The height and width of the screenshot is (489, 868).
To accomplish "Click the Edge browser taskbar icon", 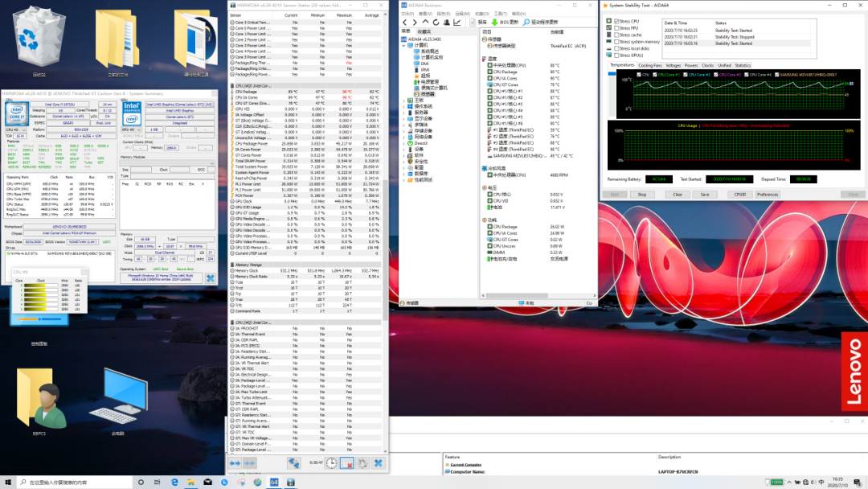I will coord(174,482).
